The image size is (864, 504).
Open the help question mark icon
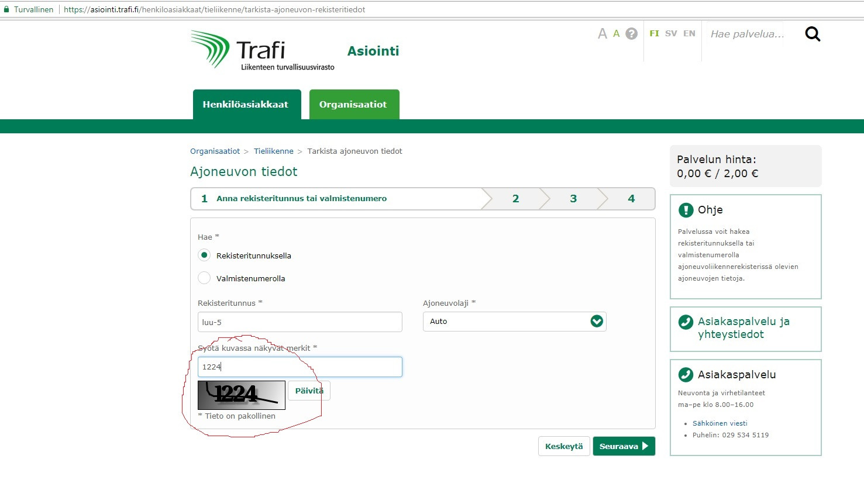tap(631, 34)
